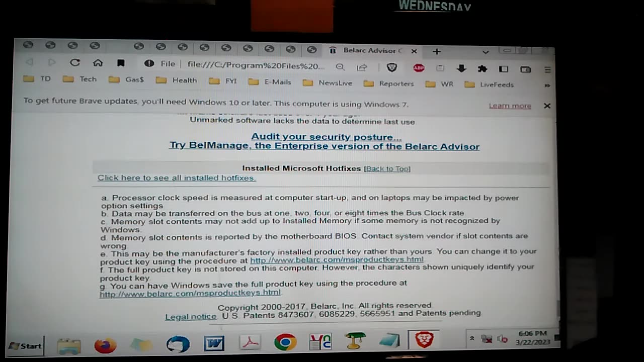Open the red ABP Adblock extension
Screen dimensions: 644x362
419,68
